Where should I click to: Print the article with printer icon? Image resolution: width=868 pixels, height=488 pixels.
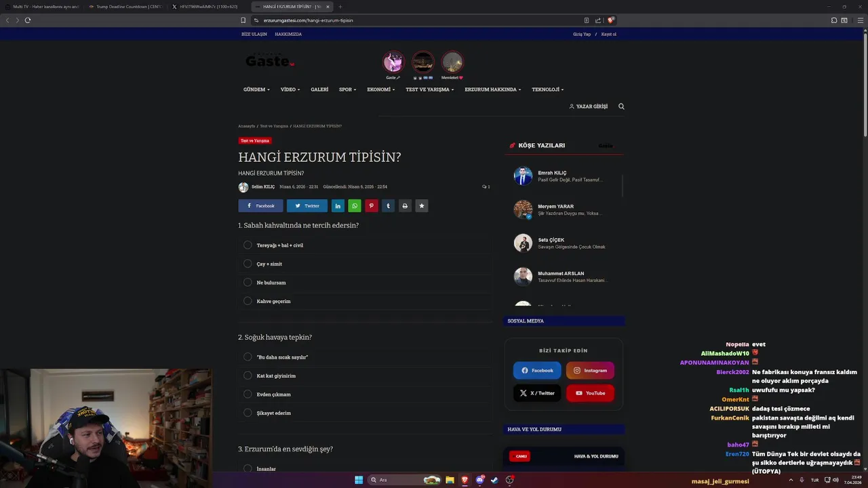click(x=405, y=205)
